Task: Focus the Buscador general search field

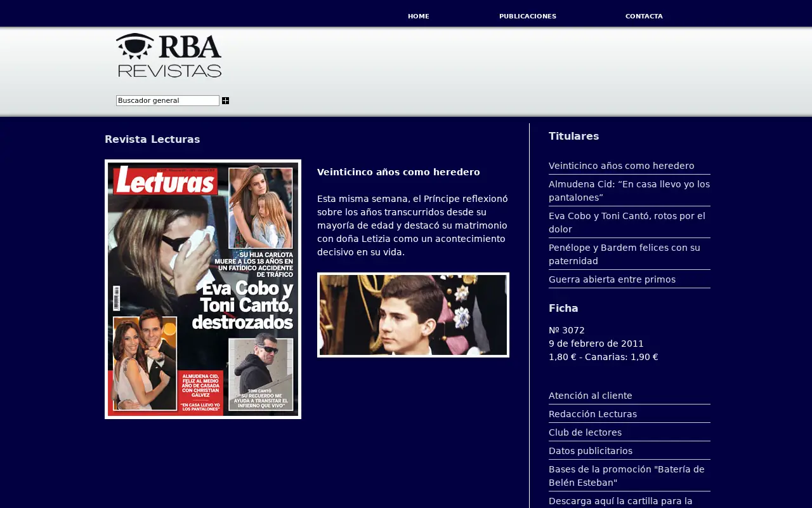Action: (x=167, y=100)
